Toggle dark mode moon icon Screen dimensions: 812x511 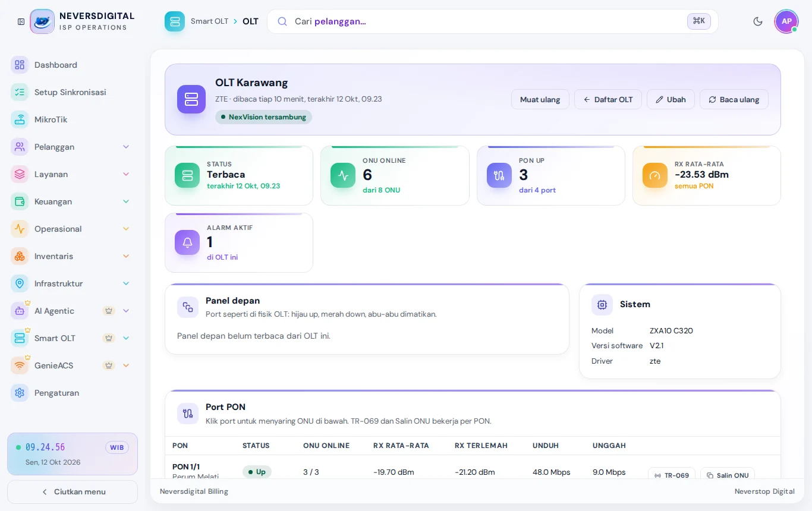tap(758, 21)
